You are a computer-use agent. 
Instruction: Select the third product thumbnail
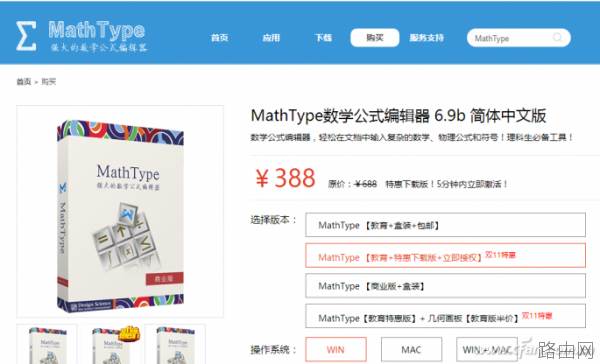tap(175, 344)
